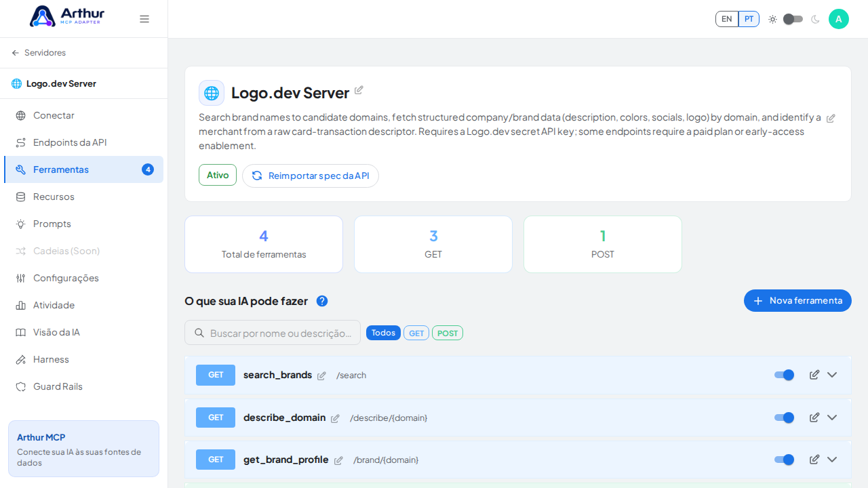Image resolution: width=868 pixels, height=488 pixels.
Task: Click the Nova ferramenta button
Action: tap(797, 301)
